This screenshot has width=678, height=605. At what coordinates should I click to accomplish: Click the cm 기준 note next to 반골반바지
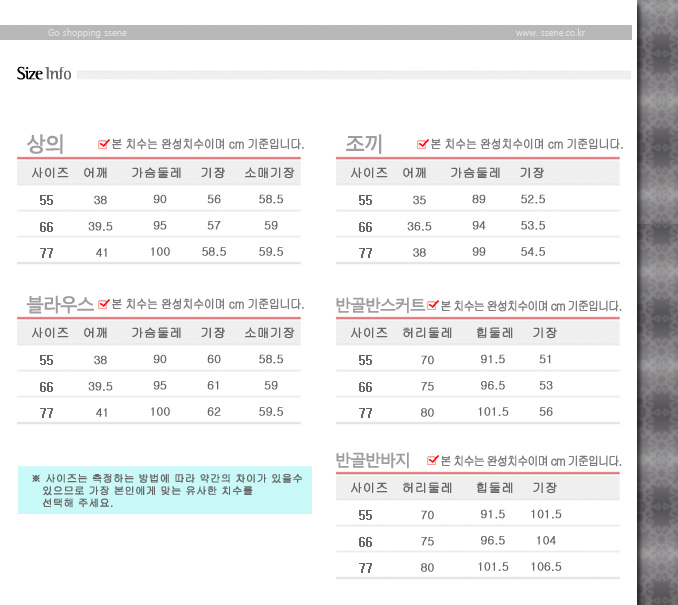tap(531, 461)
